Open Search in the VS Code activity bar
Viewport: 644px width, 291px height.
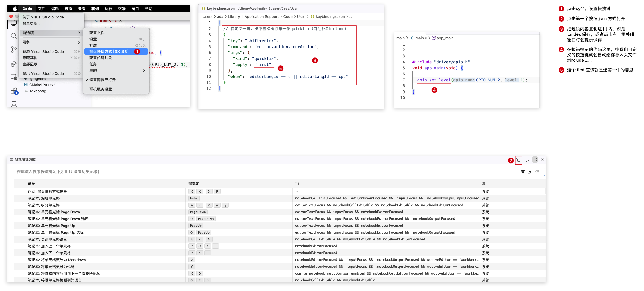14,36
